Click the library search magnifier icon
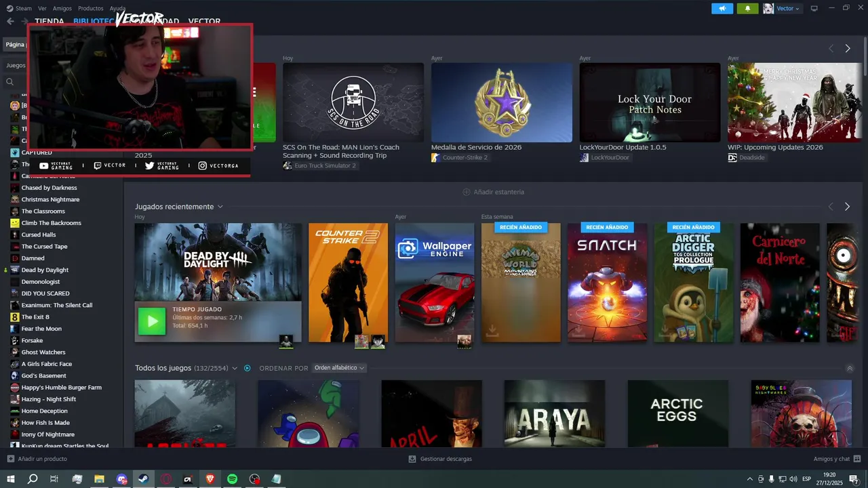868x488 pixels. 9,82
